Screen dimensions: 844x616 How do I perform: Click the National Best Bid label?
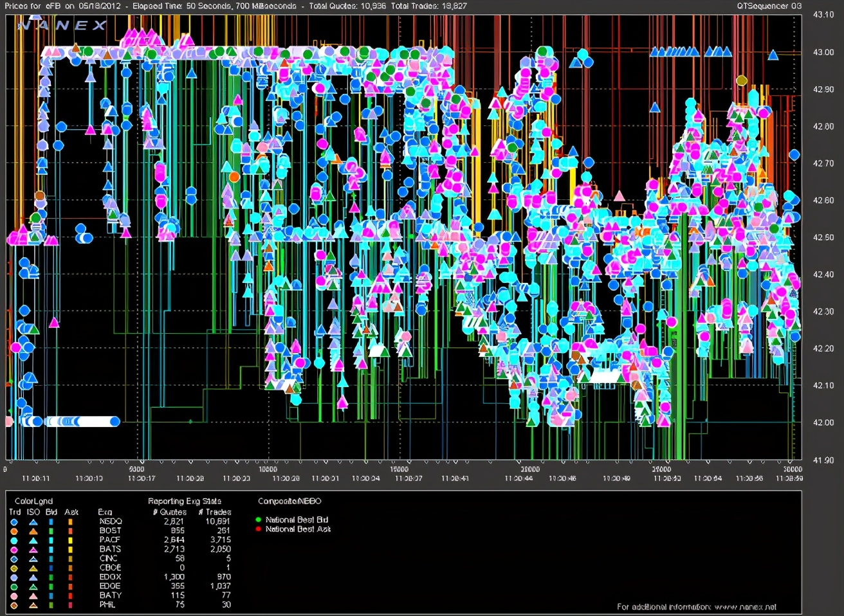[297, 520]
